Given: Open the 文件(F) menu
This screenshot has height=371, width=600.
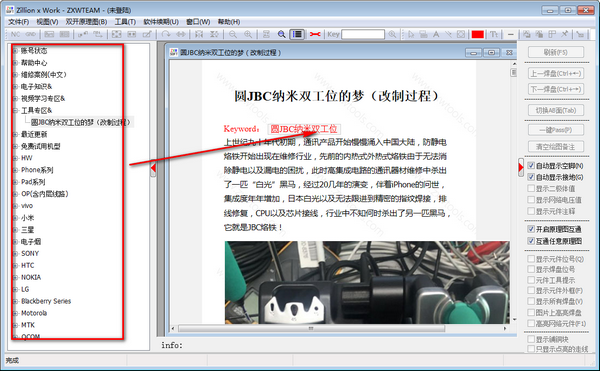Looking at the screenshot, I should click(18, 22).
